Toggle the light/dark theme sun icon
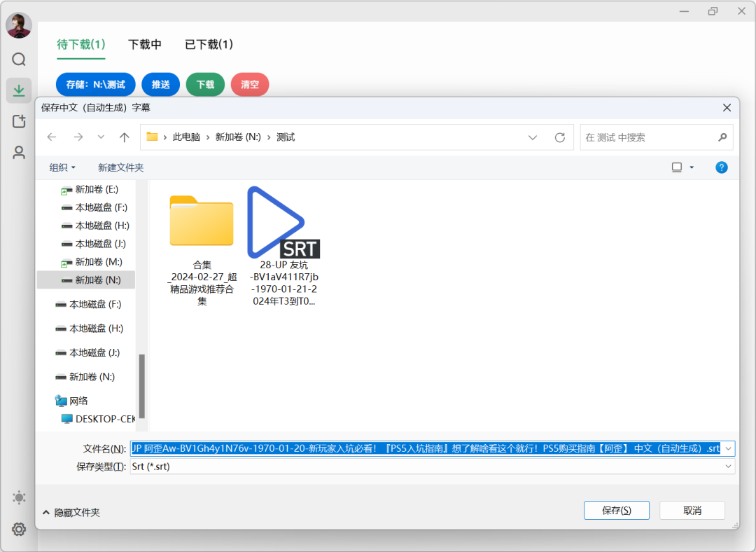The image size is (756, 552). 19,497
